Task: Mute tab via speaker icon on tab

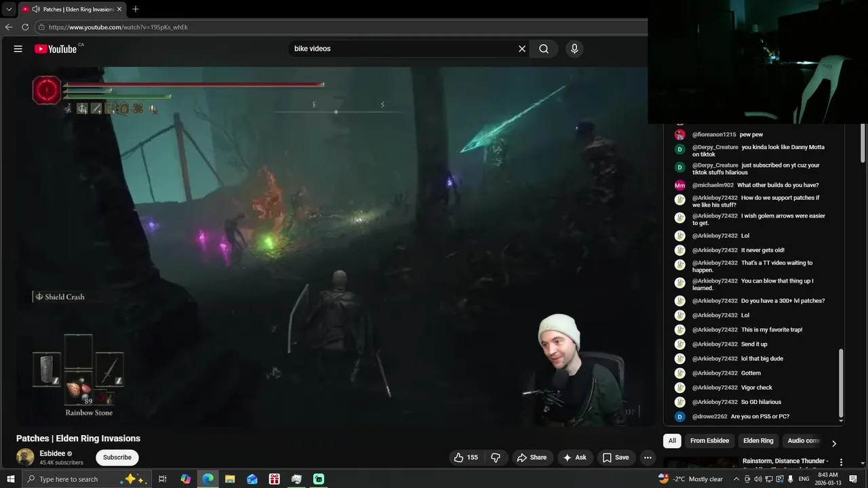Action: point(36,9)
